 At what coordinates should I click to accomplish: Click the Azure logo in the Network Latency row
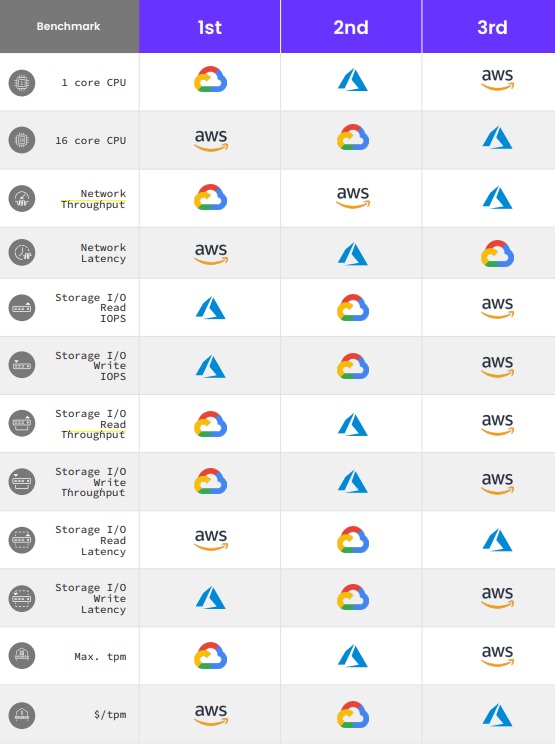pos(352,254)
